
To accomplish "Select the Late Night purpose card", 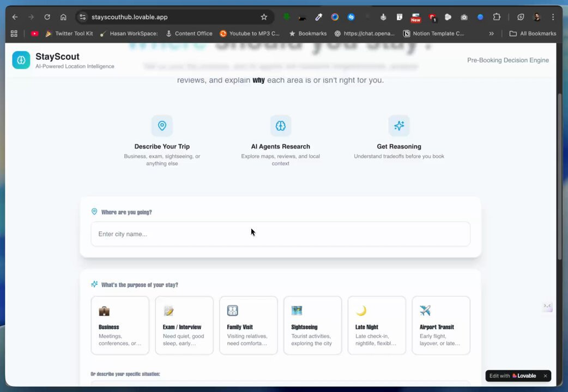I will (377, 326).
